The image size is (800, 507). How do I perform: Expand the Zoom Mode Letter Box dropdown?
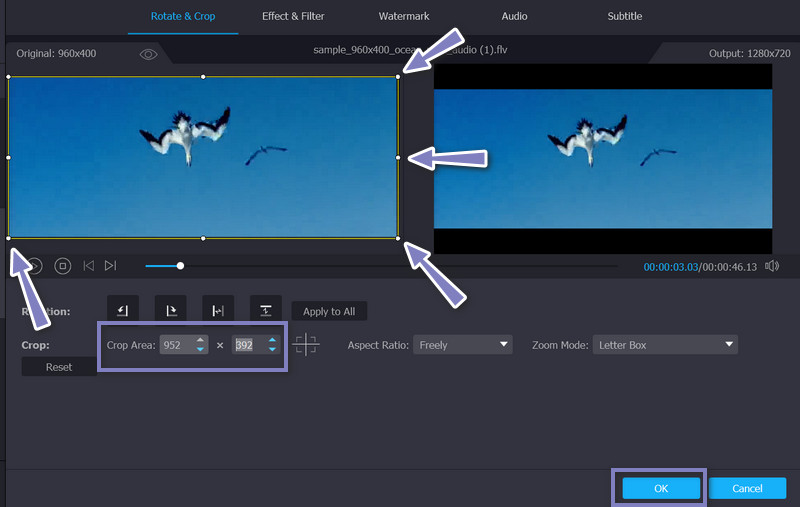(664, 345)
